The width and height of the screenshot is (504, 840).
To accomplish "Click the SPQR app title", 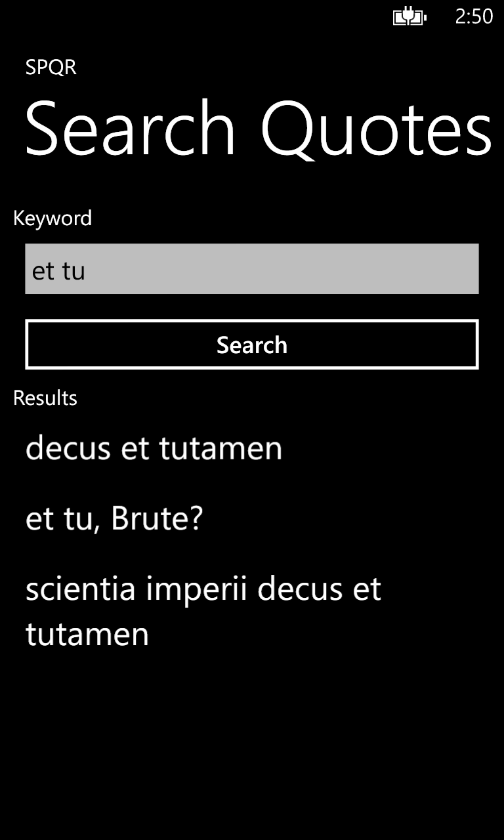I will [51, 67].
